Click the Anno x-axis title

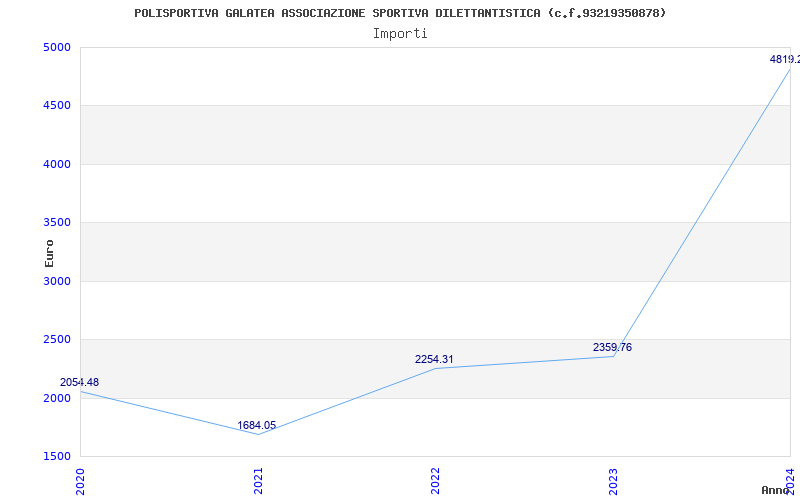coord(775,490)
